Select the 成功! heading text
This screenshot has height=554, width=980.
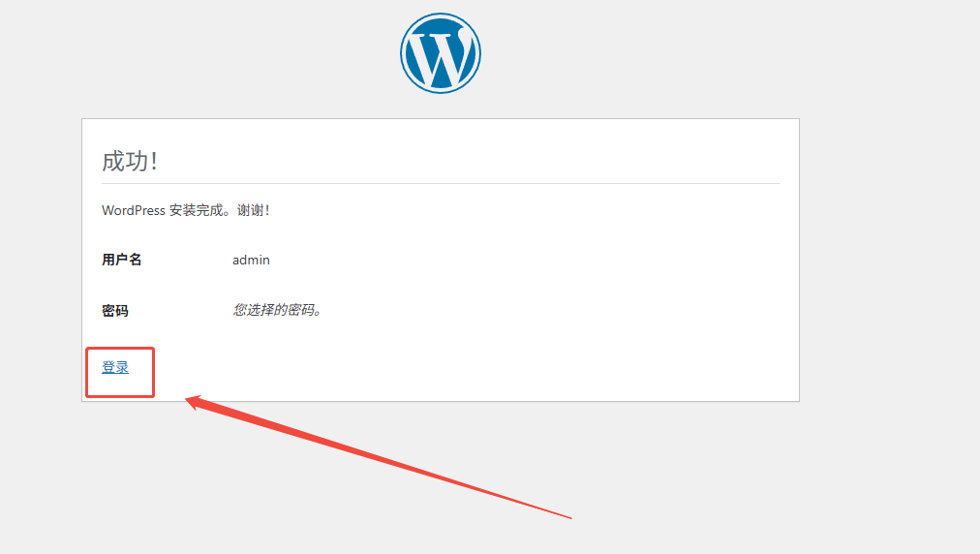[x=130, y=162]
